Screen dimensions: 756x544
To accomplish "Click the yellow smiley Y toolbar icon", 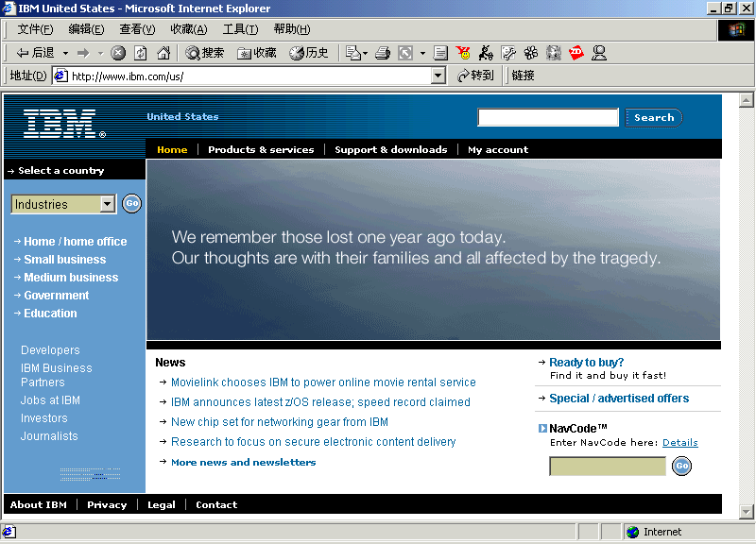I will tap(463, 53).
